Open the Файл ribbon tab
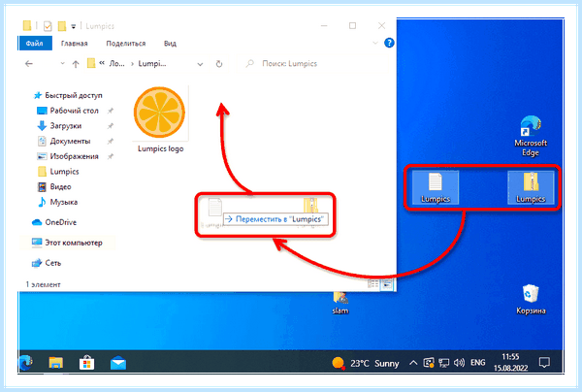The image size is (582, 392). click(x=35, y=44)
